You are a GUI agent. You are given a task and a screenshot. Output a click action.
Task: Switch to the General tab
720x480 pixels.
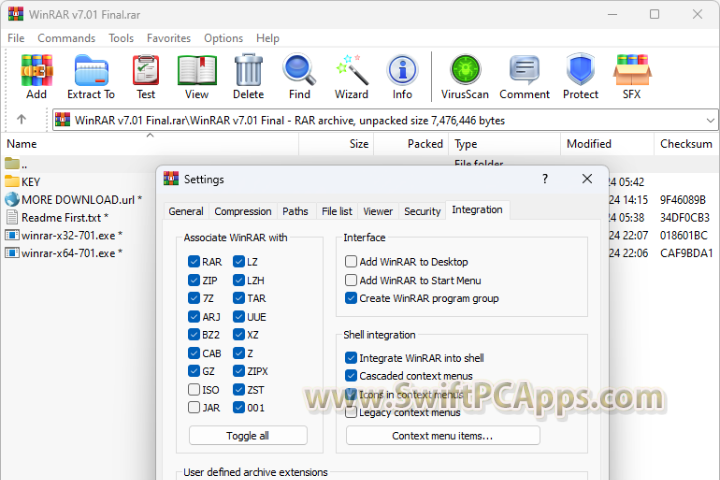click(186, 211)
